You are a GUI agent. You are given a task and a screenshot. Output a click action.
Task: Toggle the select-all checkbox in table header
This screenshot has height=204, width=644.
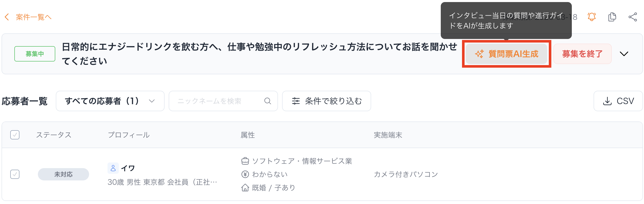tap(15, 135)
